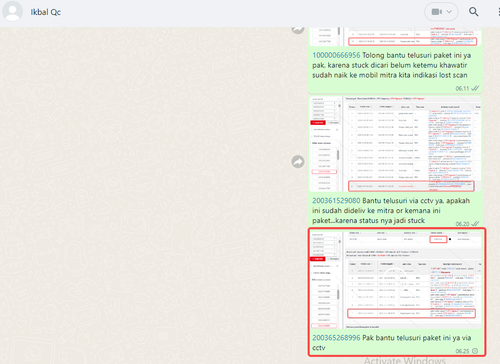Open the Ikbal Qc contact name
Image resolution: width=500 pixels, height=364 pixels.
(46, 12)
